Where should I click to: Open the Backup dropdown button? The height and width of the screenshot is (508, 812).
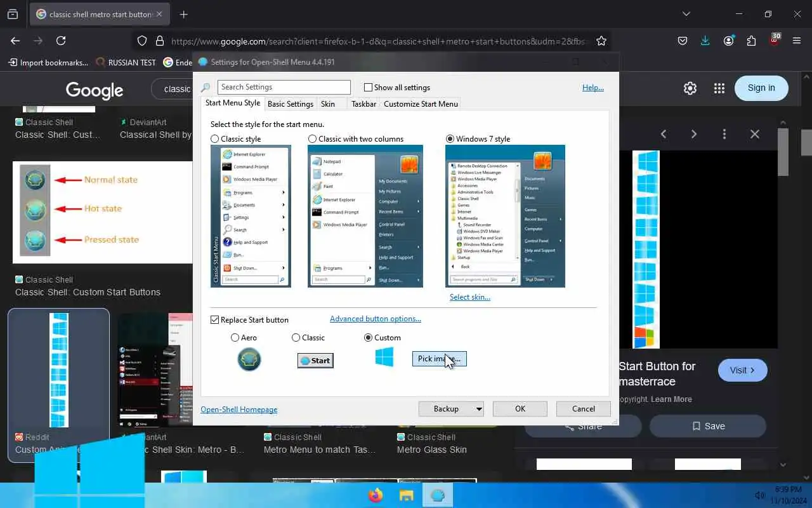pos(451,409)
